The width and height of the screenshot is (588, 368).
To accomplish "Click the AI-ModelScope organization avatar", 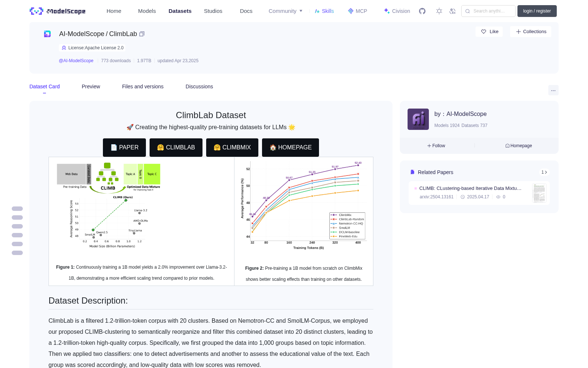I will (x=418, y=119).
